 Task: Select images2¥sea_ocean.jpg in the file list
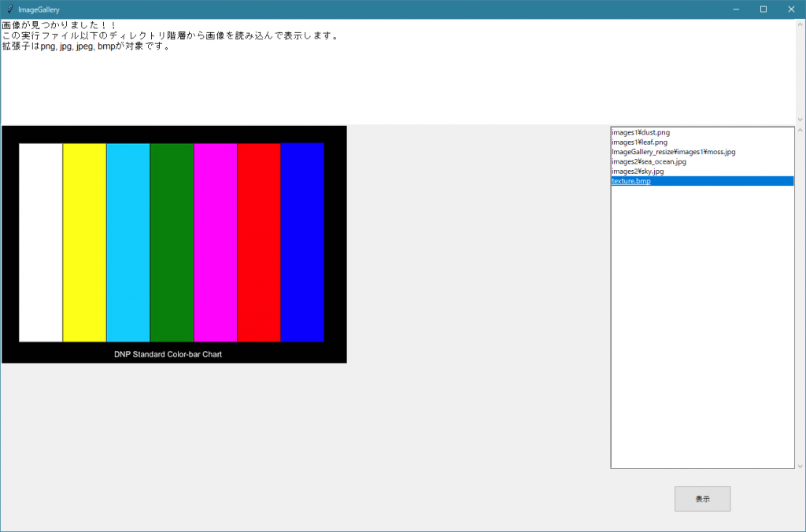point(702,162)
